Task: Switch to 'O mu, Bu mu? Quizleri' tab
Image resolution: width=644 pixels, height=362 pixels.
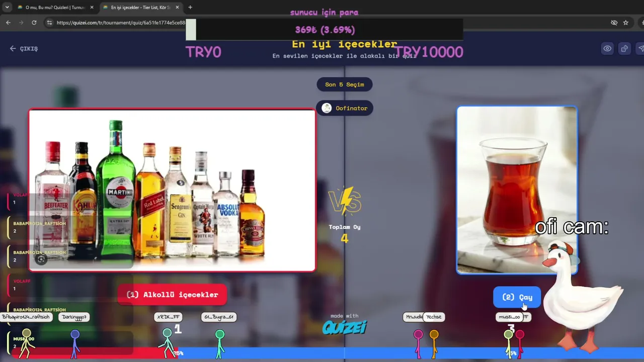Action: pos(55,8)
